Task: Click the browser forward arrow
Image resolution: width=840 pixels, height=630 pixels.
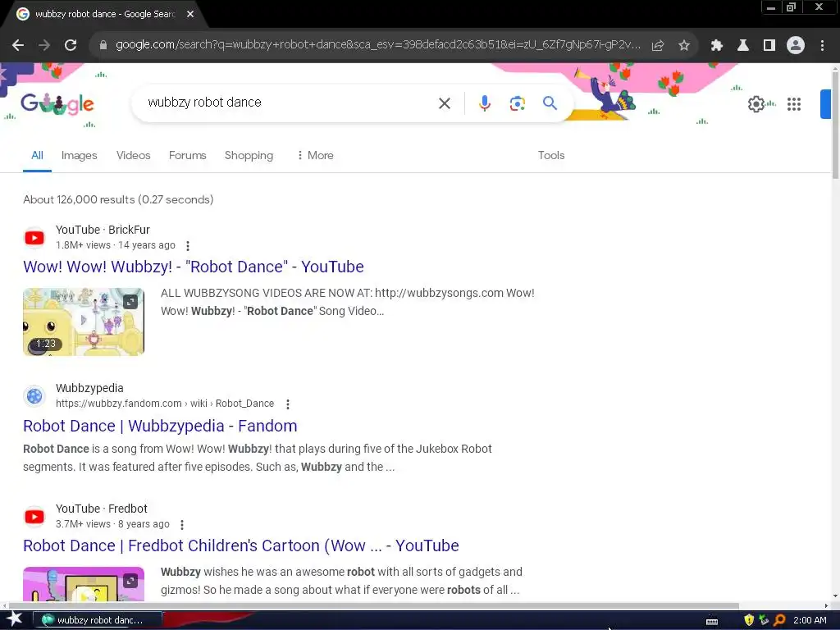Action: [x=44, y=45]
